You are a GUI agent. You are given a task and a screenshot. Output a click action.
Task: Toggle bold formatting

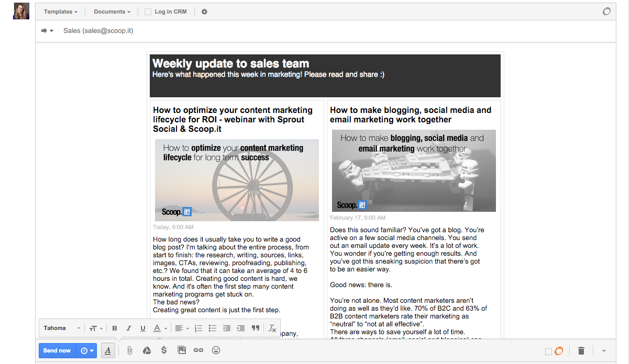(x=115, y=328)
